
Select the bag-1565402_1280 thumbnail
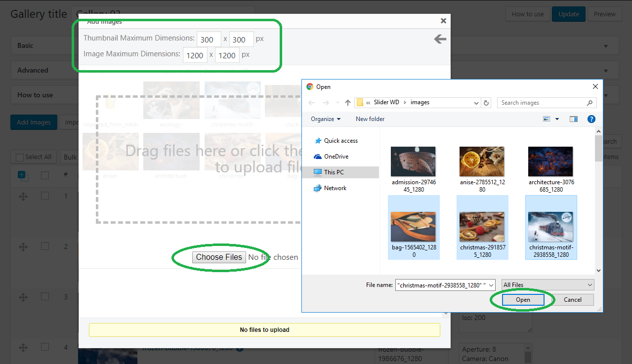point(413,227)
